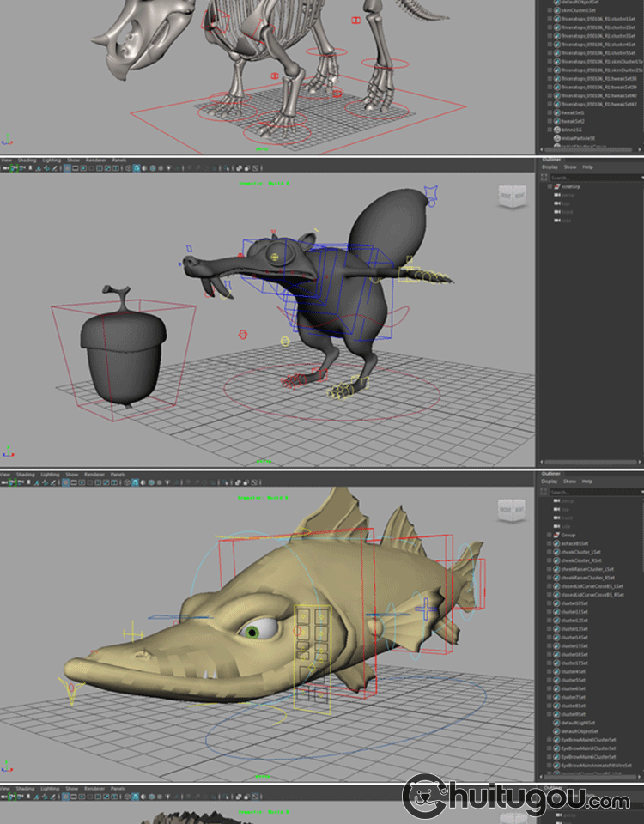This screenshot has width=644, height=824.
Task: Select the scratGrp node icon in Outliner
Action: point(556,186)
